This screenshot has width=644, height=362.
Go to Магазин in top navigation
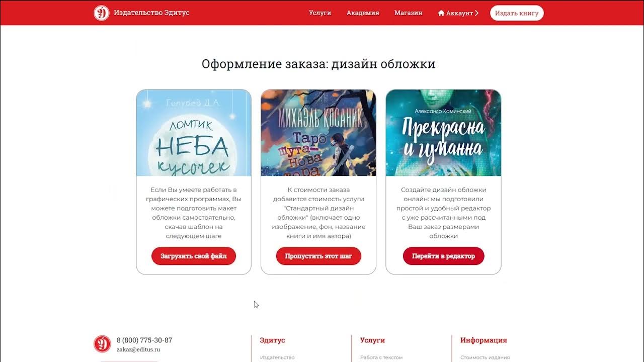click(409, 13)
